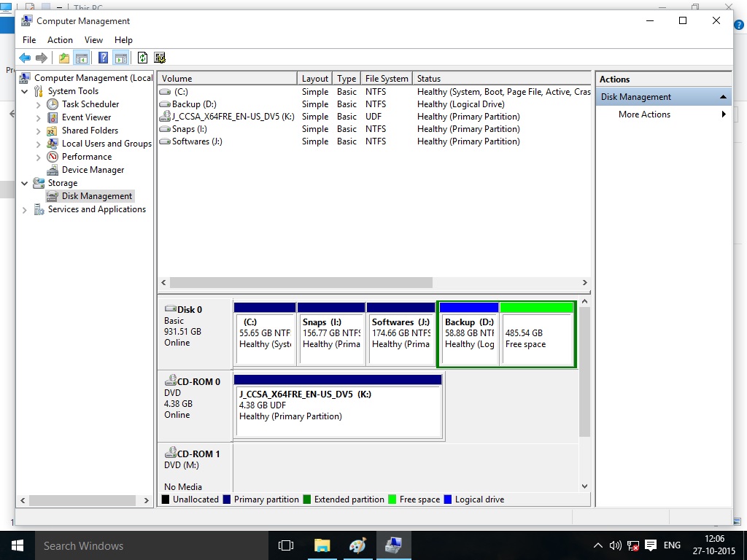Expand the More Actions submenu arrow

click(x=724, y=114)
